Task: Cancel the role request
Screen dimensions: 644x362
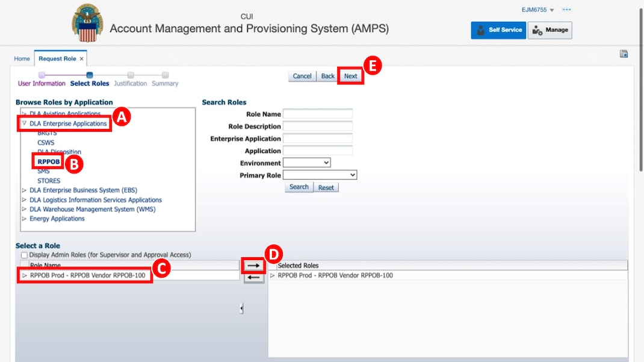Action: point(302,76)
